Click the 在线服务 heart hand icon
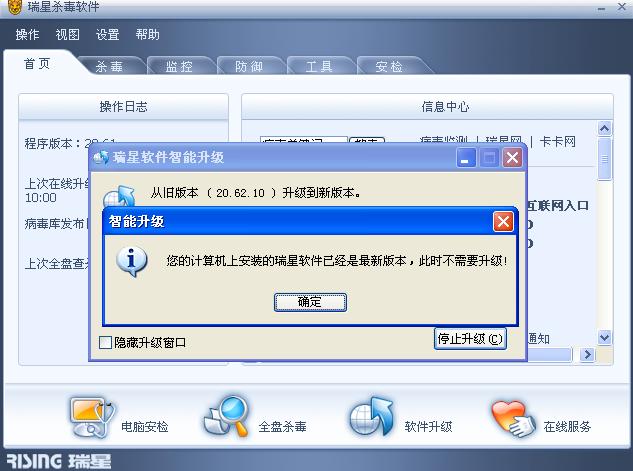This screenshot has height=471, width=633. 513,419
